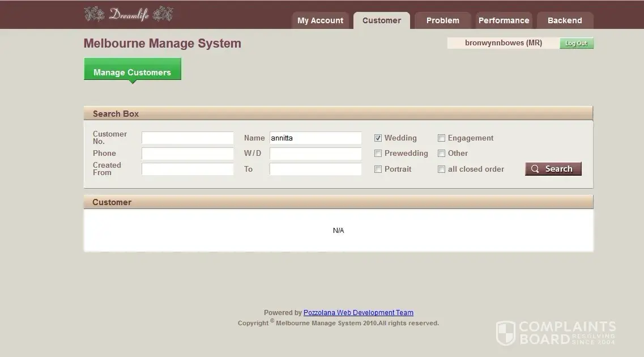Uncheck the Wedding checkbox
644x357 pixels.
click(x=378, y=138)
